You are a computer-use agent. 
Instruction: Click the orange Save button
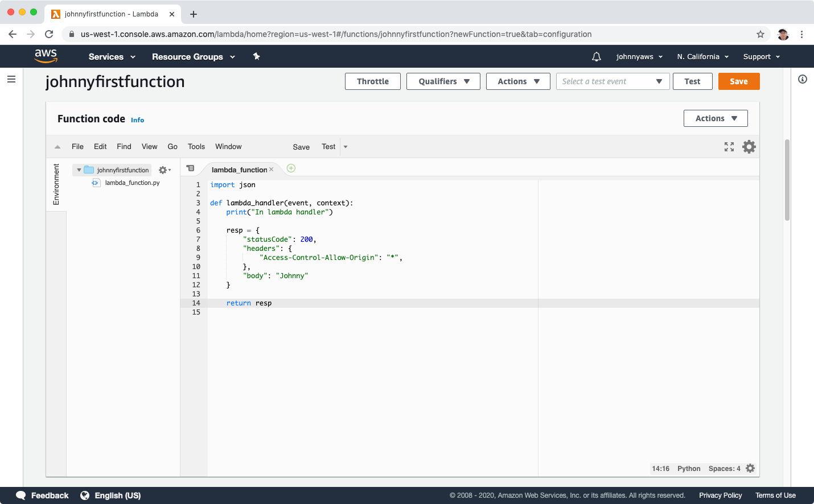(x=739, y=81)
